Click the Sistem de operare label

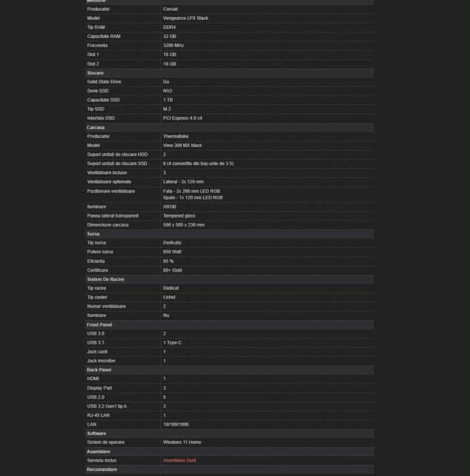pos(105,442)
